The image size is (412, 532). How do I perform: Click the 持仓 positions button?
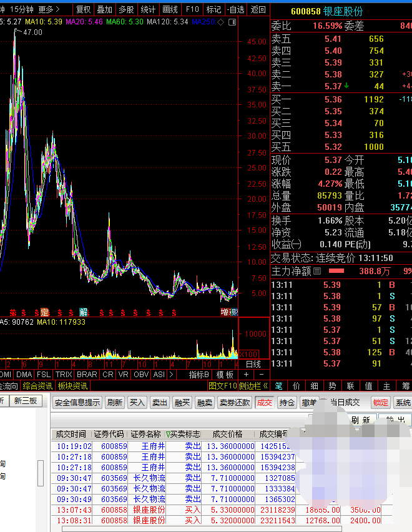(287, 403)
